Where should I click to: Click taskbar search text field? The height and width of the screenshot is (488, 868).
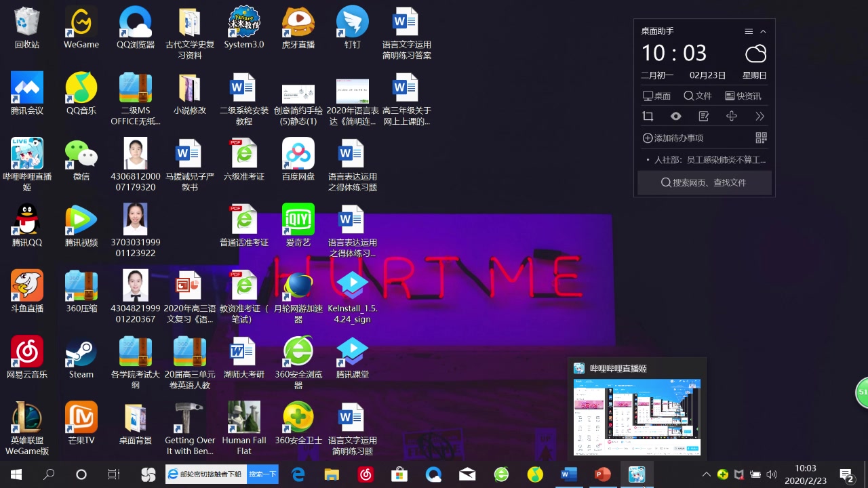206,474
